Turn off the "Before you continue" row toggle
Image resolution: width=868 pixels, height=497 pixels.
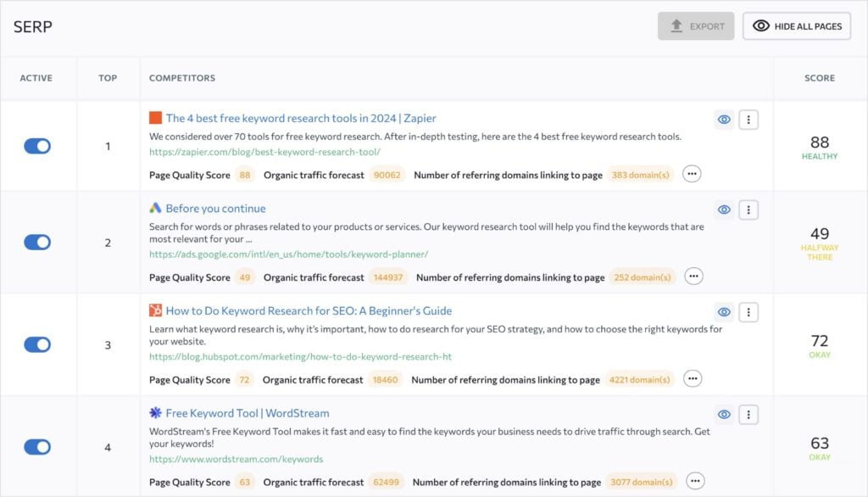point(36,242)
